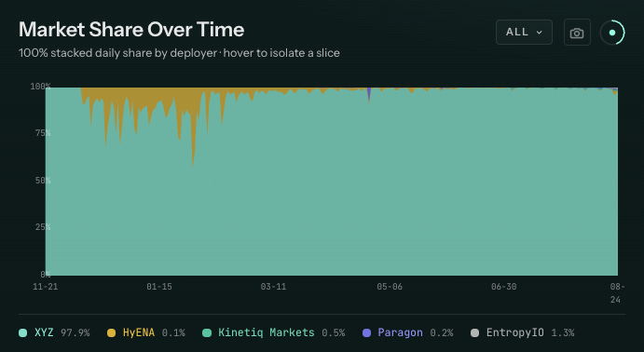The width and height of the screenshot is (644, 352).
Task: Toggle the EntropyIO legend entry
Action: pos(522,332)
